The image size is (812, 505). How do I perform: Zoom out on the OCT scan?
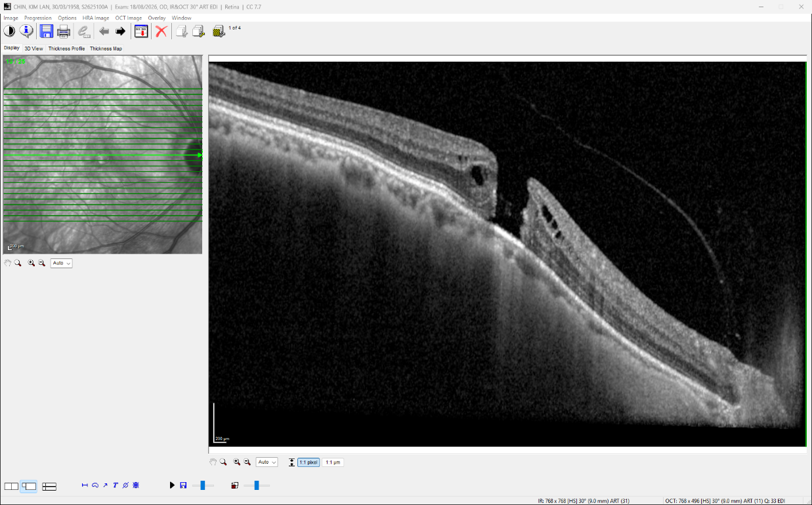coord(247,462)
